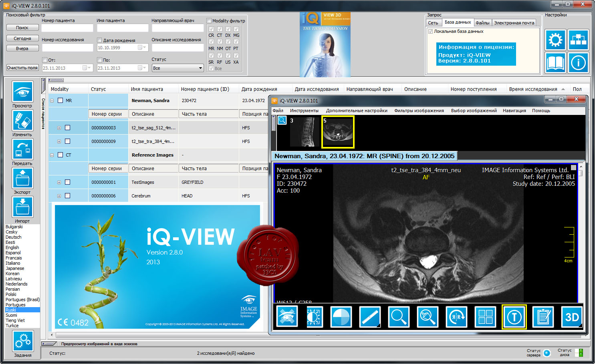The width and height of the screenshot is (595, 364).
Task: Click the Номер пациента input field
Action: 67,28
